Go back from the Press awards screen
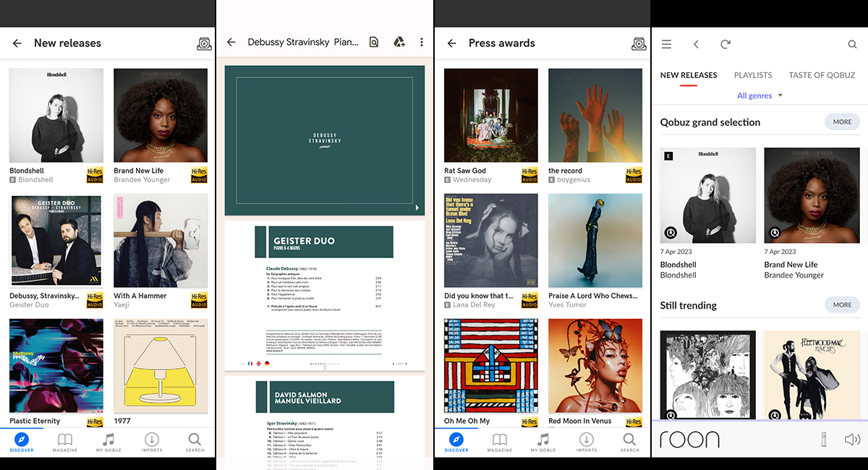Viewport: 868px width, 470px height. pos(452,43)
